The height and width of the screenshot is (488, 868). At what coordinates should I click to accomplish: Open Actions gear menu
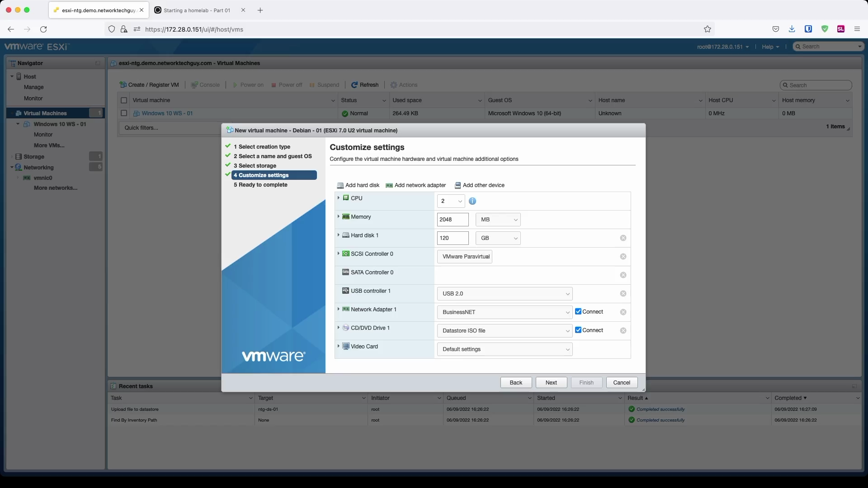tap(404, 85)
